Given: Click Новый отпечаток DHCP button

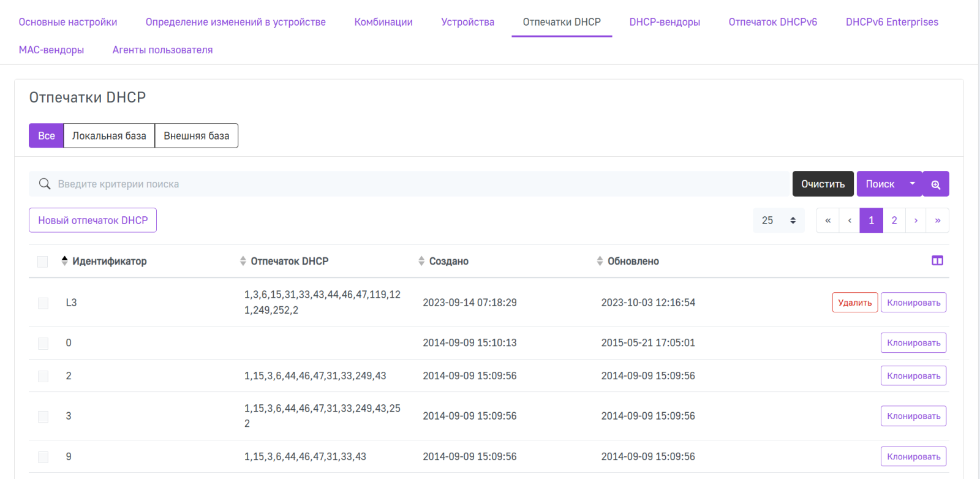Looking at the screenshot, I should [92, 221].
